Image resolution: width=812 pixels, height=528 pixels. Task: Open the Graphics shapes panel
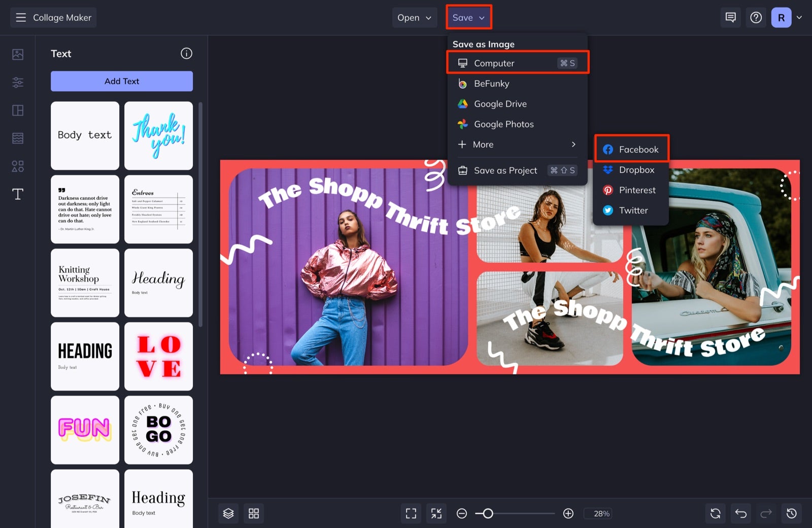(17, 166)
